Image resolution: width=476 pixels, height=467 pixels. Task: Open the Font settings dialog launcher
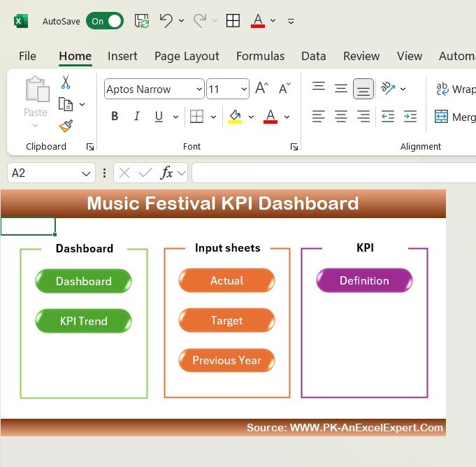(x=294, y=147)
